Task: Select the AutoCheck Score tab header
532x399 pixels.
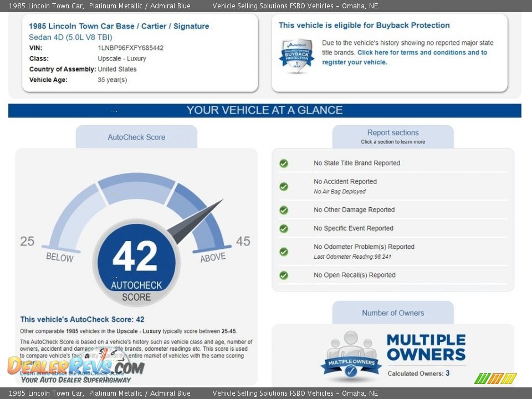Action: click(136, 137)
